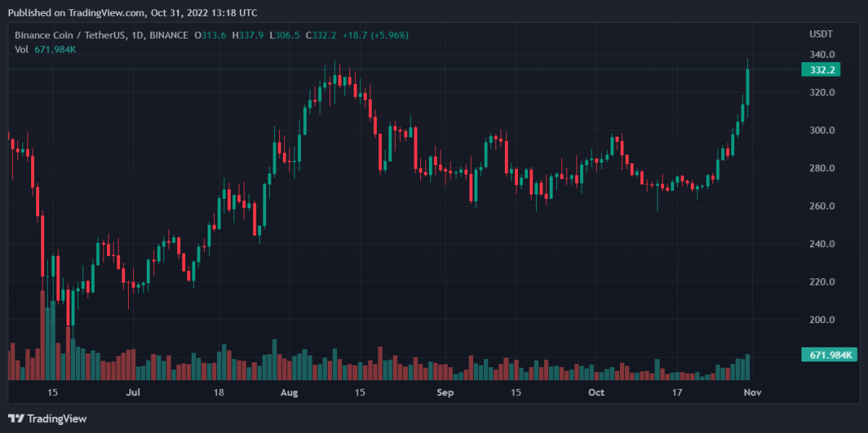Click the 18 label on the time axis
This screenshot has width=868, height=433.
point(218,393)
